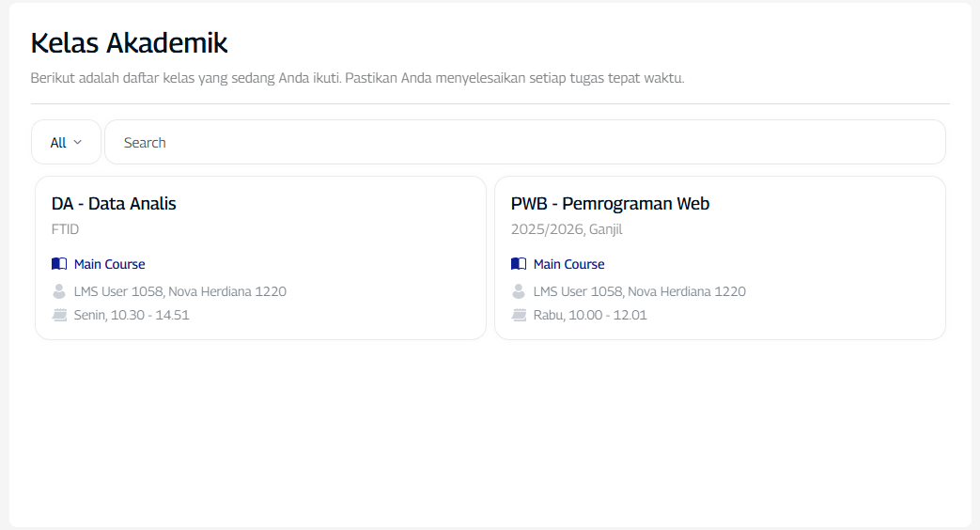Click the lecturer person icon in the PWB card
The width and height of the screenshot is (980, 530).
(x=519, y=291)
